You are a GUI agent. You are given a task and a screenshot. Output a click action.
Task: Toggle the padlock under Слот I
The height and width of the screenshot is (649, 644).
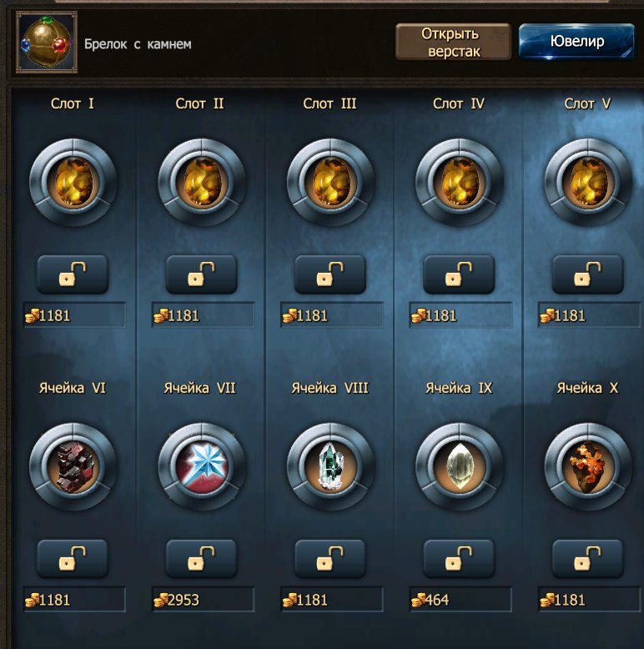(73, 274)
